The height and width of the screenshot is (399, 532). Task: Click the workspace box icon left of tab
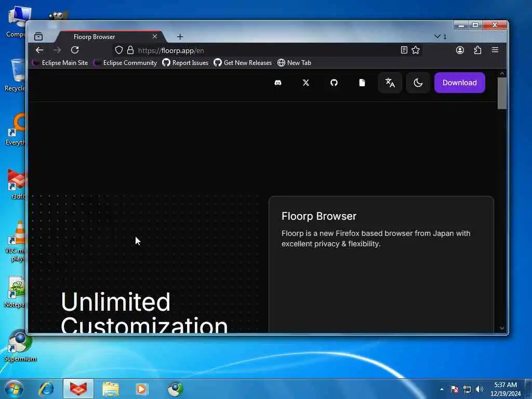[x=38, y=37]
